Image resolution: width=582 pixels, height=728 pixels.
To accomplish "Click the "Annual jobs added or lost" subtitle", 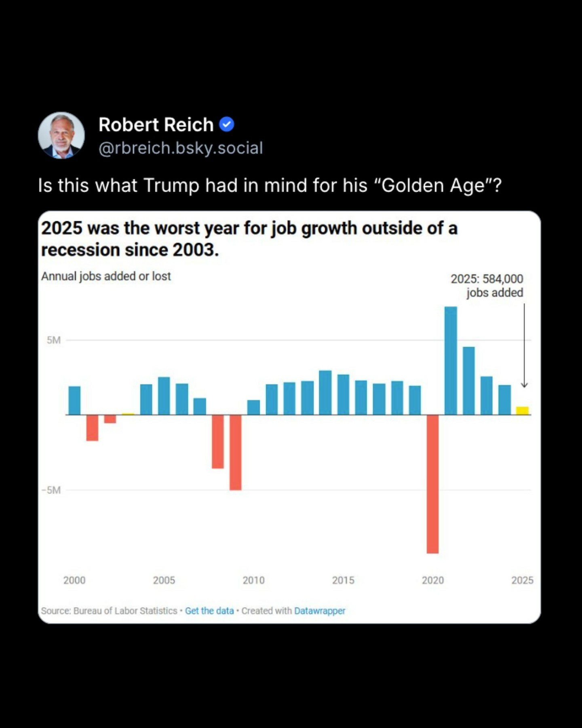I will point(106,276).
